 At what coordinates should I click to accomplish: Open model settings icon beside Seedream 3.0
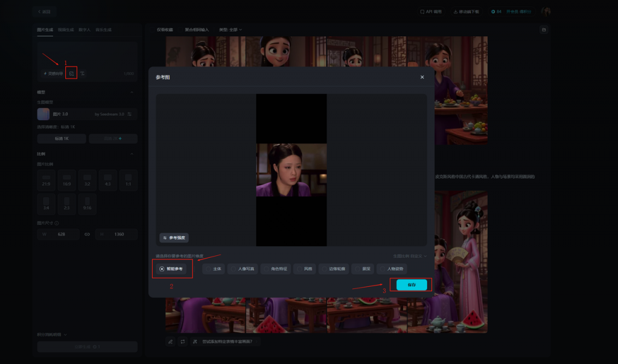click(129, 114)
